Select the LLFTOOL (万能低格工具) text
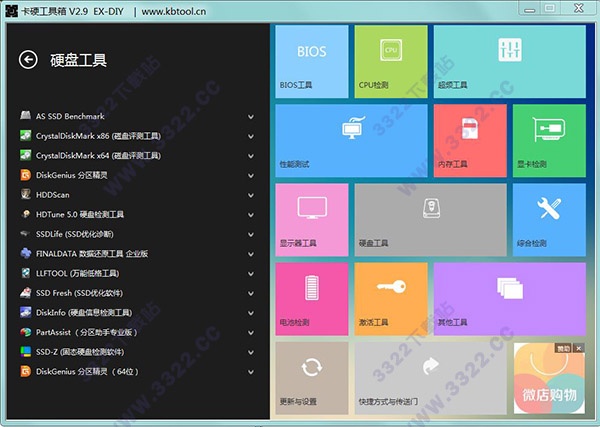The height and width of the screenshot is (427, 600). [77, 273]
